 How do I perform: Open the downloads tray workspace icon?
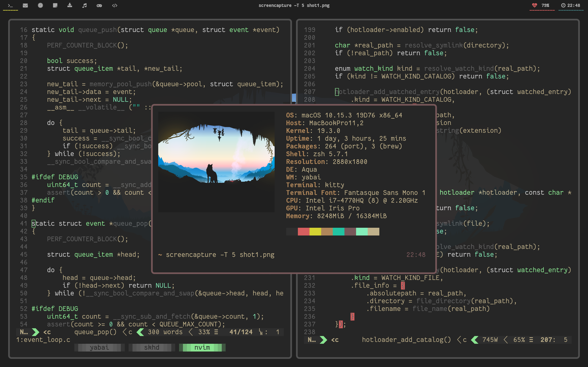click(x=70, y=5)
